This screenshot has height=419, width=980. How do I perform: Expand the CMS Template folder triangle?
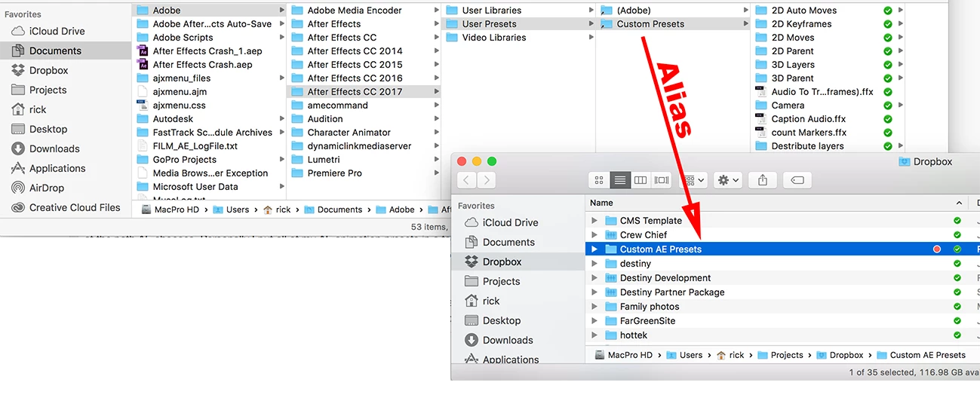click(594, 221)
